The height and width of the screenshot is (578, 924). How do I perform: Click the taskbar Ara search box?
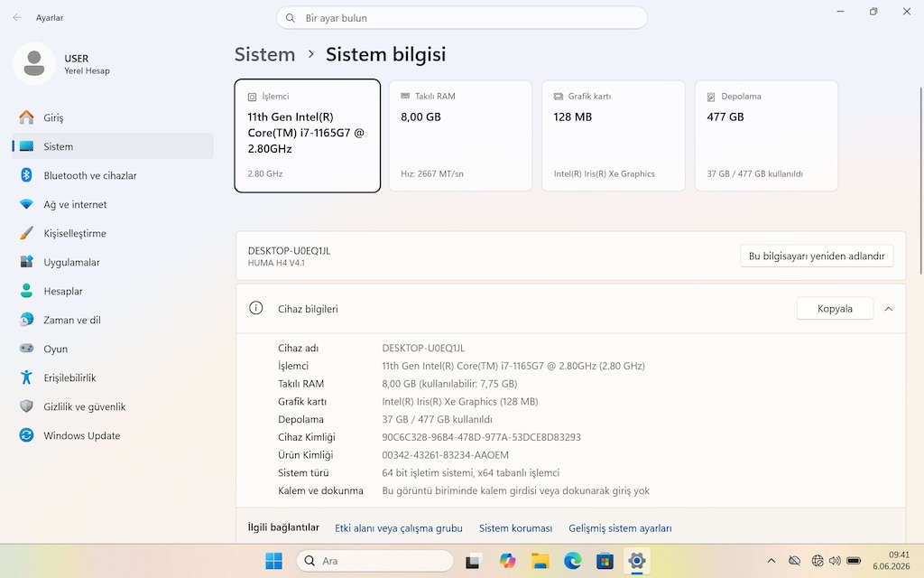[x=374, y=561]
